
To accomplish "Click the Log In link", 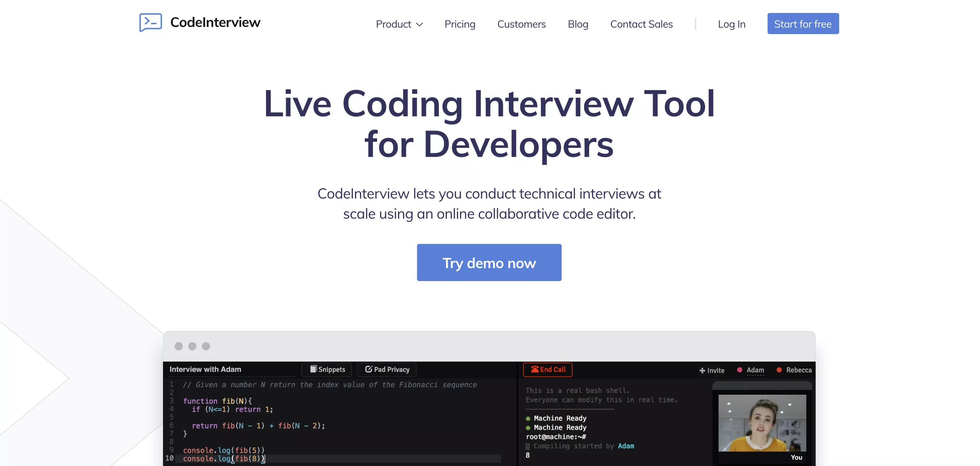I will [x=731, y=24].
